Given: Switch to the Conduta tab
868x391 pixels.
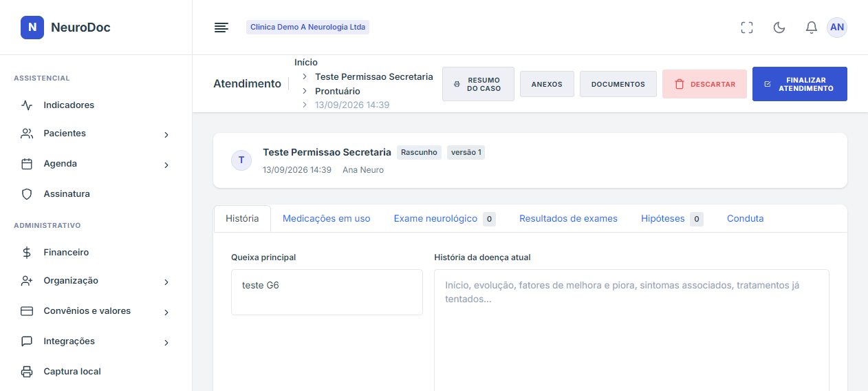Looking at the screenshot, I should tap(746, 218).
